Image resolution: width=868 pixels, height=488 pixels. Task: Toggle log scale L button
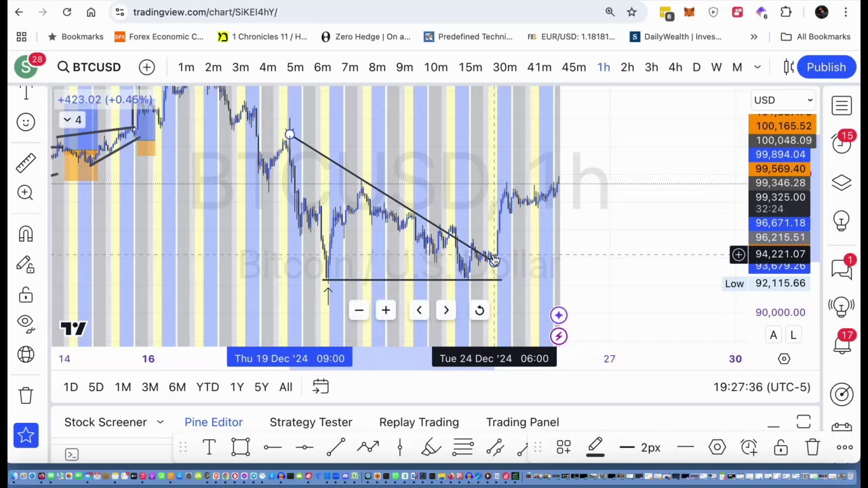[793, 335]
